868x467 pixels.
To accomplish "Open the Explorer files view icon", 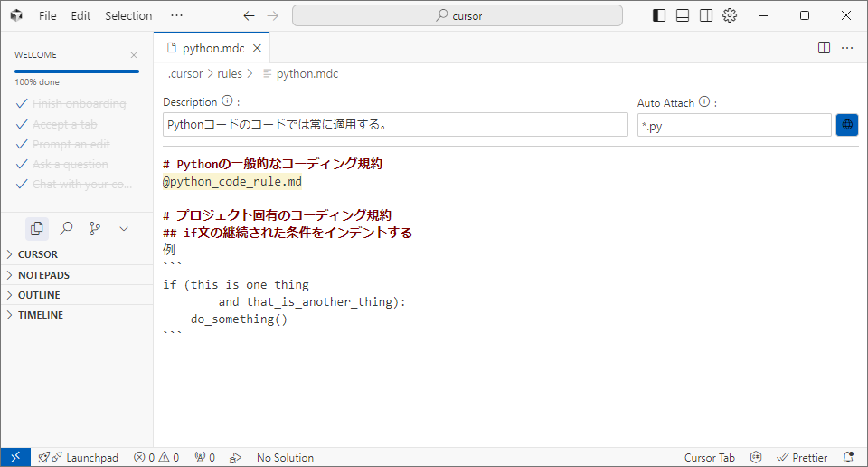I will [x=37, y=228].
